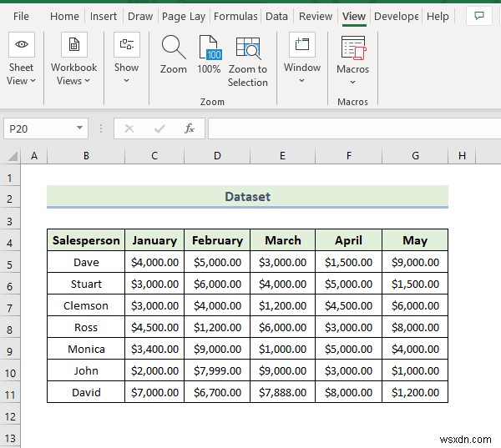Open the Sheet View eye icon
501x448 pixels.
tap(22, 45)
